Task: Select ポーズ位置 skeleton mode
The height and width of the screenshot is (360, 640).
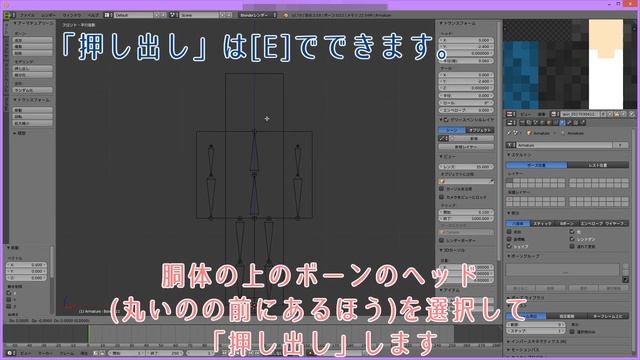Action: (537, 165)
